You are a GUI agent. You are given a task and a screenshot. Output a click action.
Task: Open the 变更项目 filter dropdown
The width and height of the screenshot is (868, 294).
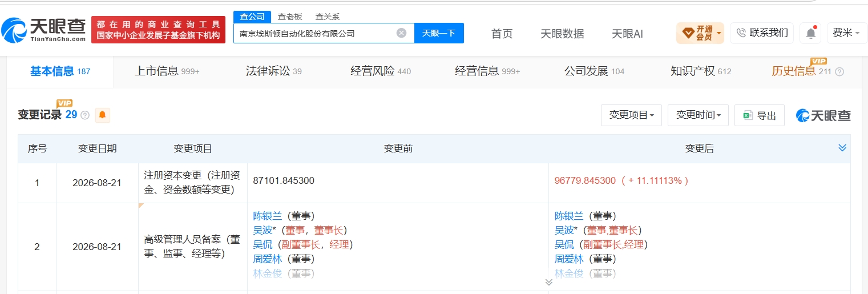click(x=632, y=115)
